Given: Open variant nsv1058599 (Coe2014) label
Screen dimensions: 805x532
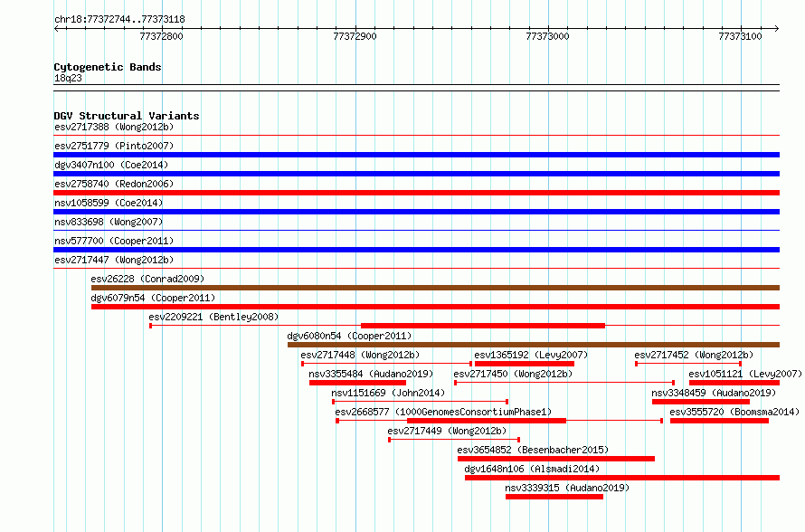Looking at the screenshot, I should (109, 203).
